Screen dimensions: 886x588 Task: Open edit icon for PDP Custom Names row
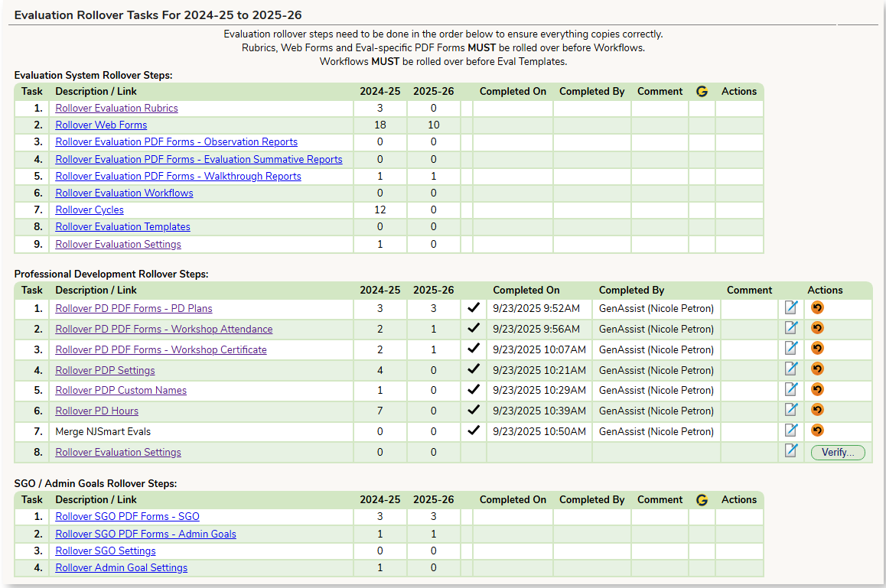pos(791,389)
